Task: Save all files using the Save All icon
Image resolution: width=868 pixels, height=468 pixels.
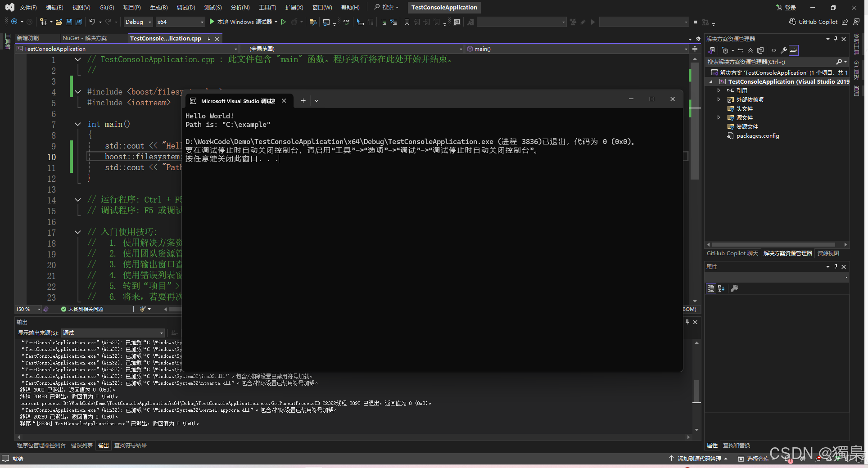Action: point(78,22)
